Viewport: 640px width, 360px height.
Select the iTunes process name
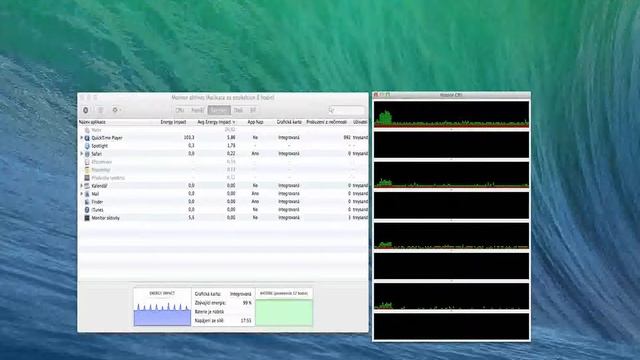(98, 210)
